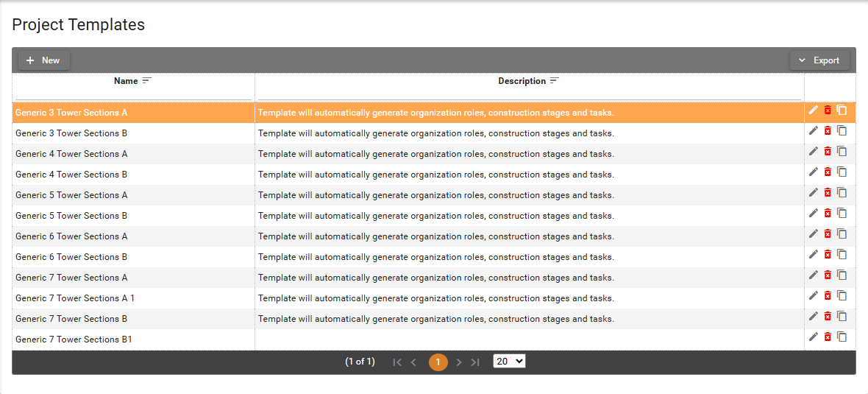
Task: Edit Generic 3 Tower Sections B via pencil
Action: [x=813, y=131]
